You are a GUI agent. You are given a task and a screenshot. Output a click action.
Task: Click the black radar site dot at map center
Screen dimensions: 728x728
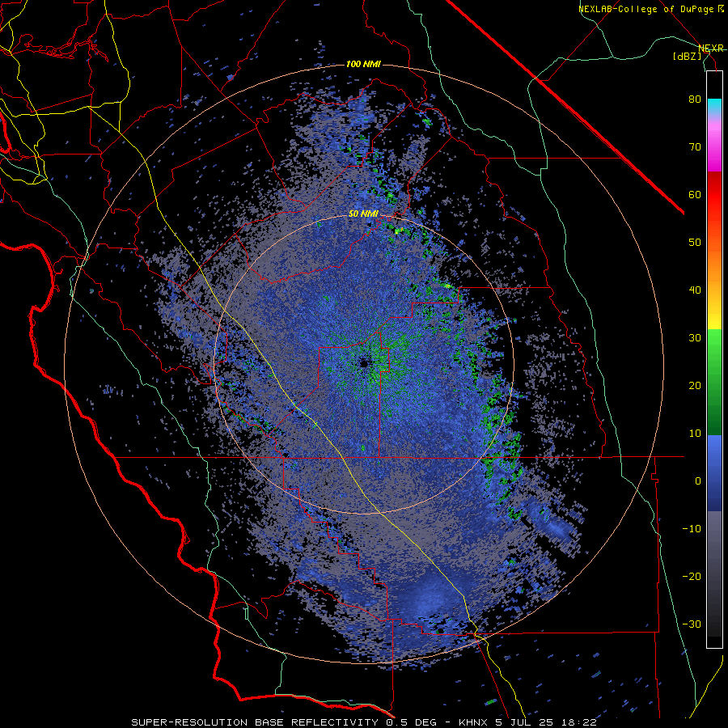tap(363, 363)
